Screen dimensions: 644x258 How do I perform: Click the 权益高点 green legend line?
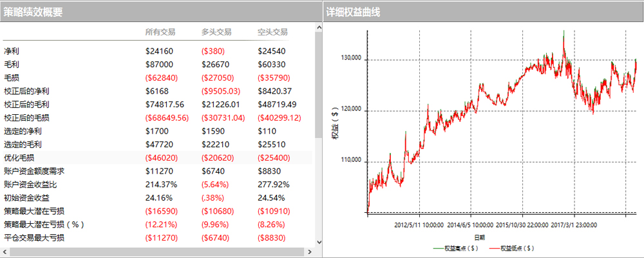(439, 247)
